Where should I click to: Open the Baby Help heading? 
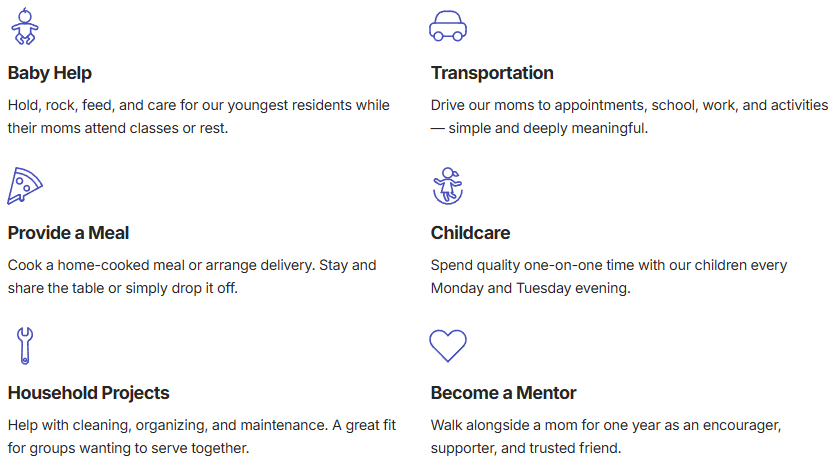coord(50,73)
